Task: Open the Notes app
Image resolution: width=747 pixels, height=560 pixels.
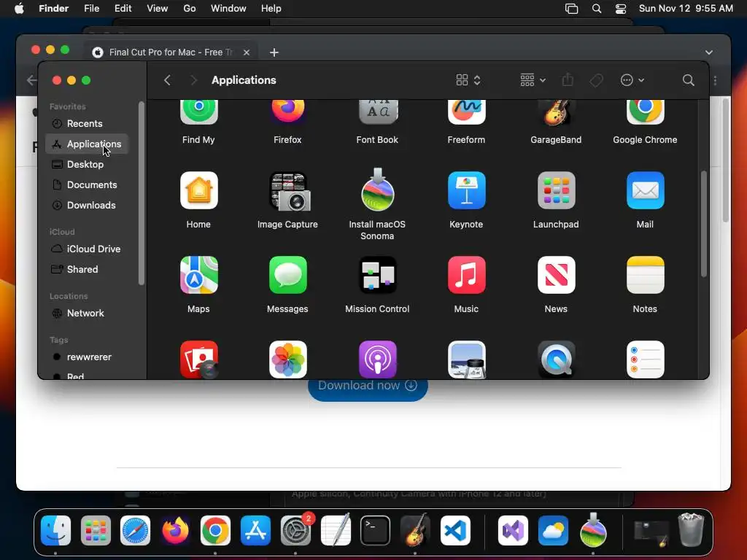Action: coord(645,275)
